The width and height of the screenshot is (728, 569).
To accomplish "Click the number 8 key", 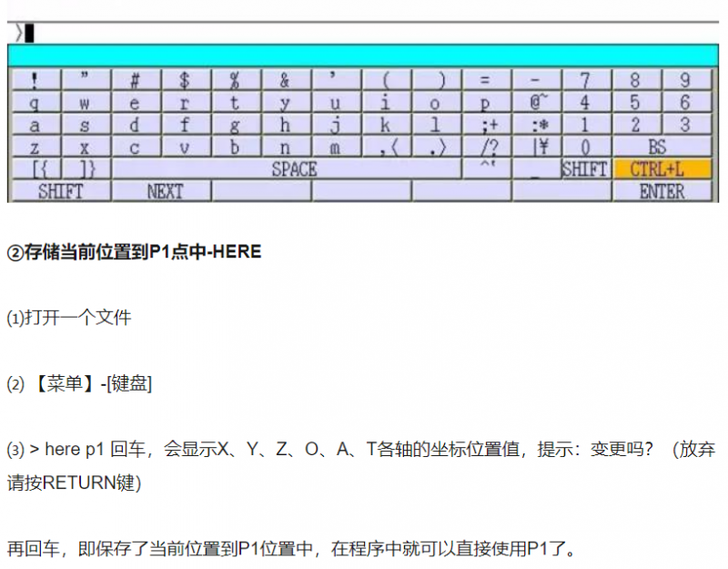I will pos(636,80).
